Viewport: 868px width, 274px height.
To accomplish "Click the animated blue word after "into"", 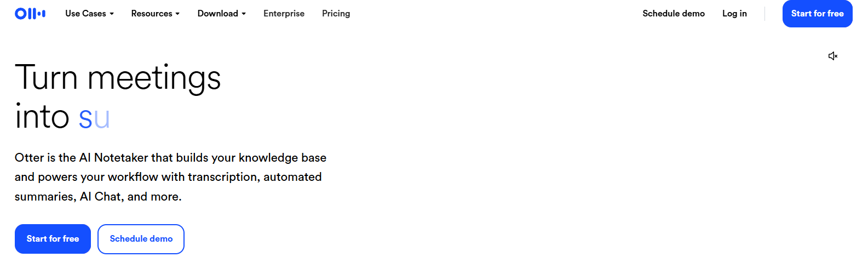I will pos(94,118).
